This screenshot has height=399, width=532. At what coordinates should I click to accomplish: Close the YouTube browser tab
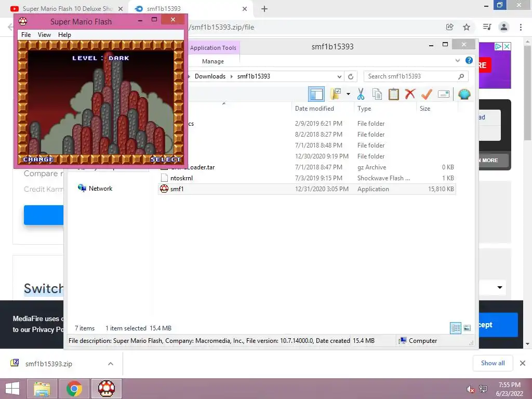(121, 9)
